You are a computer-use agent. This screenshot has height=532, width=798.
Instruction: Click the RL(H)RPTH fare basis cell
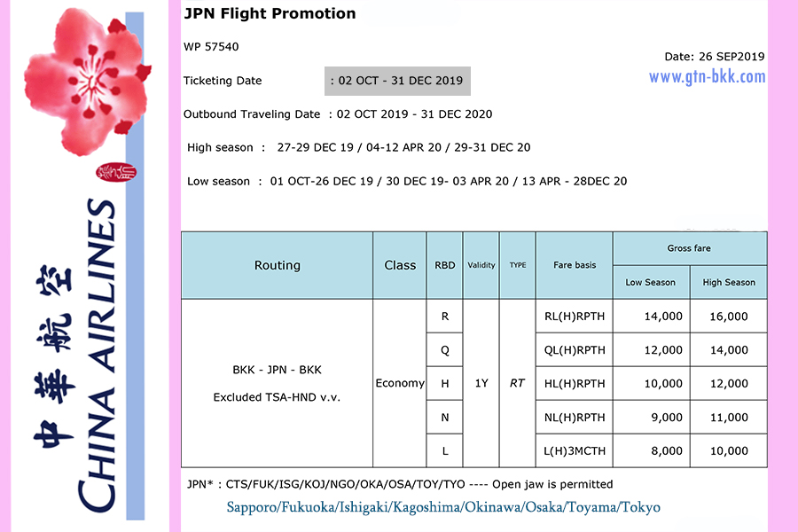click(574, 317)
